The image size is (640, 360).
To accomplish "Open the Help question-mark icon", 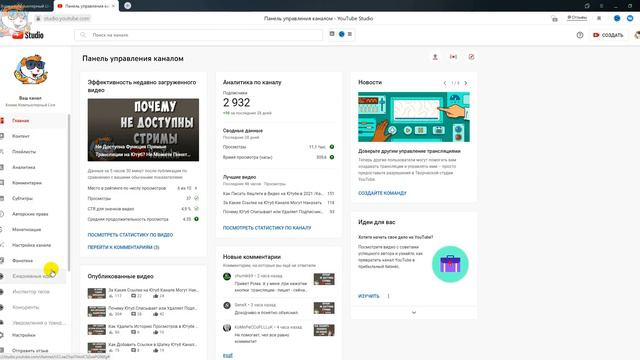I will point(580,35).
